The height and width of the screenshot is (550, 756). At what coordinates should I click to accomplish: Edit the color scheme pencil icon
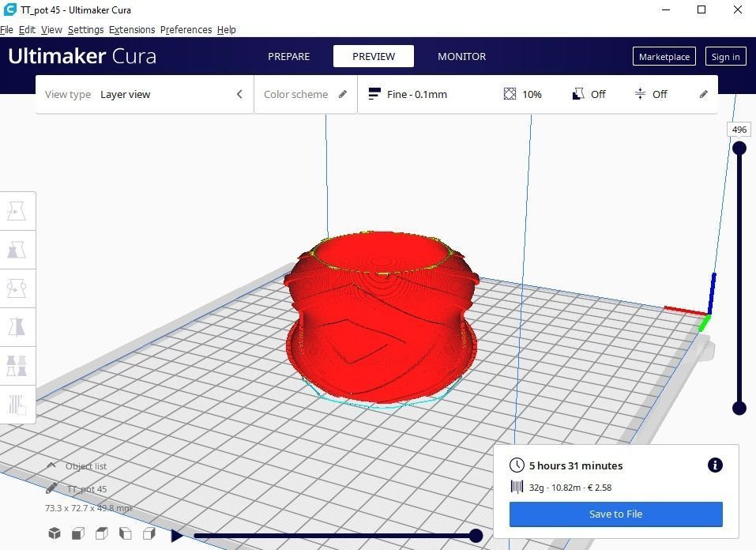[x=343, y=94]
